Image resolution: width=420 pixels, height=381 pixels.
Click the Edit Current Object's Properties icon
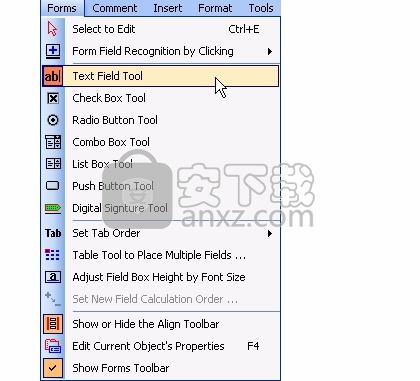click(x=53, y=346)
